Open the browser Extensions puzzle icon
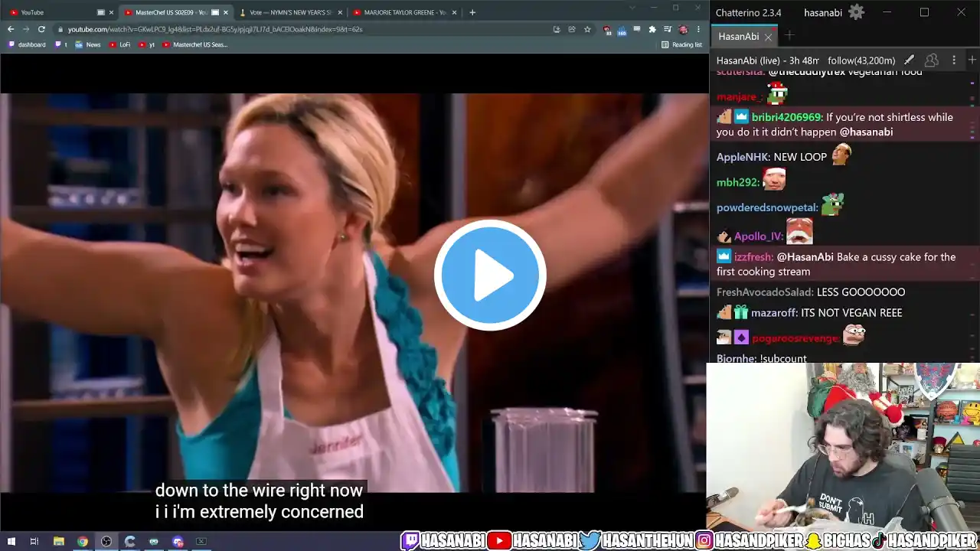Viewport: 980px width, 551px height. click(x=652, y=29)
